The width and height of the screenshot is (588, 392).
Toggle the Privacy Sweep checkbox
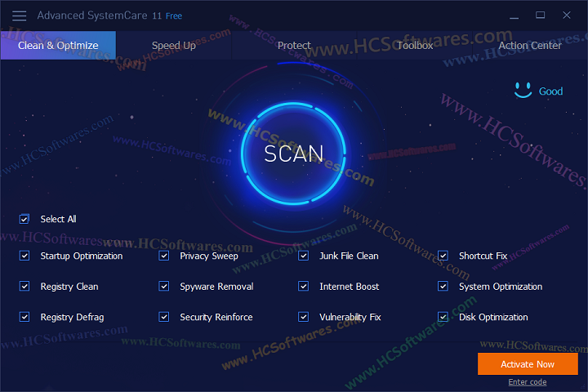coord(164,256)
